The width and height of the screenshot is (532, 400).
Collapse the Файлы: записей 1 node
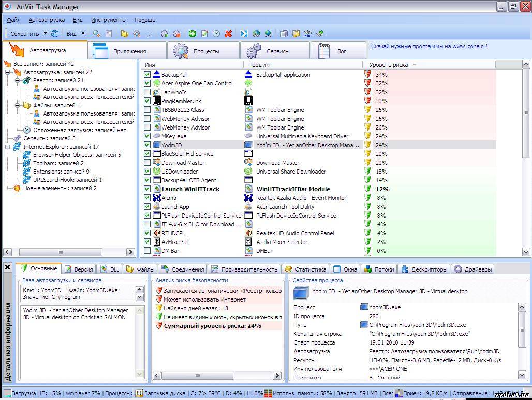coord(17,105)
